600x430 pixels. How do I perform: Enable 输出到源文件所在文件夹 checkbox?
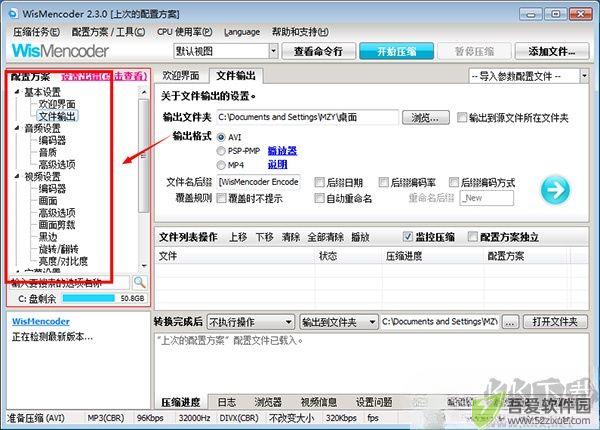(462, 117)
